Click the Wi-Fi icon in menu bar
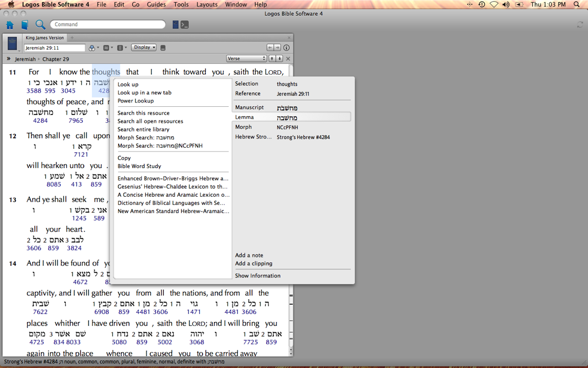588x368 pixels. pyautogui.click(x=494, y=4)
